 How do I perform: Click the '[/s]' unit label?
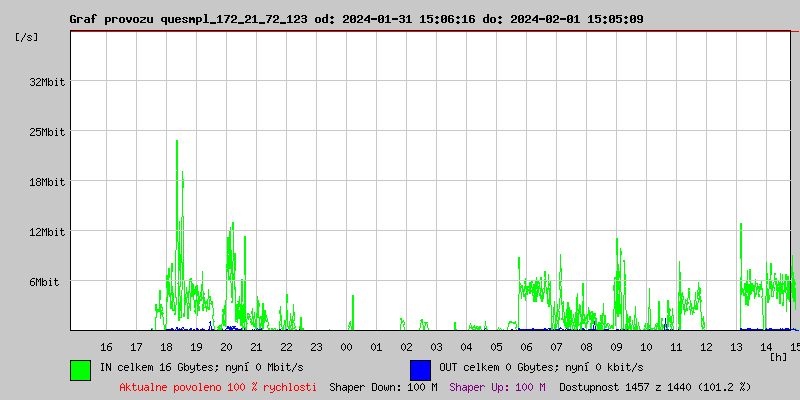point(27,37)
